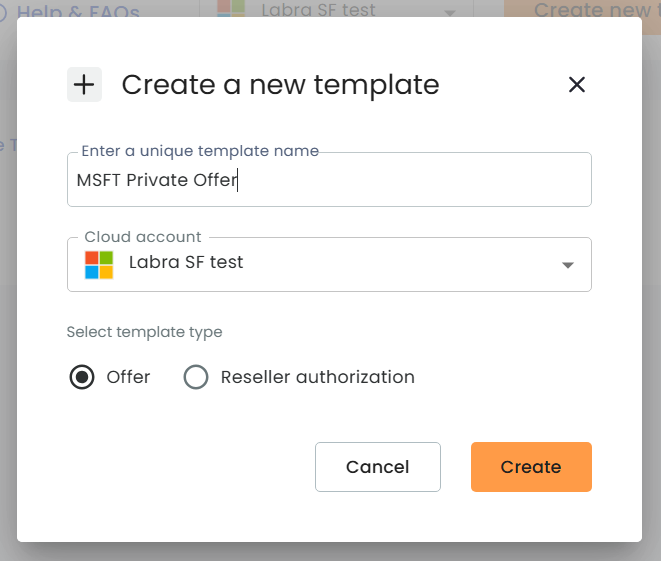This screenshot has width=661, height=561.
Task: Focus the unique template name input field
Action: [x=329, y=180]
